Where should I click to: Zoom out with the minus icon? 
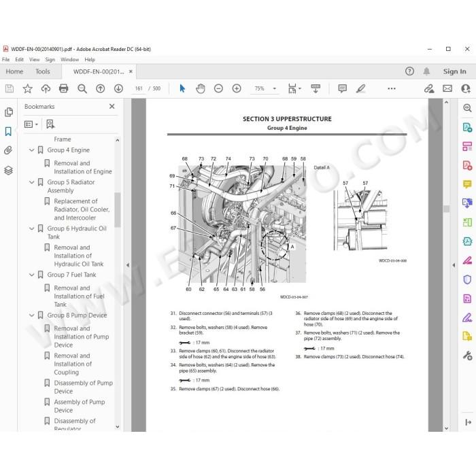click(x=218, y=88)
